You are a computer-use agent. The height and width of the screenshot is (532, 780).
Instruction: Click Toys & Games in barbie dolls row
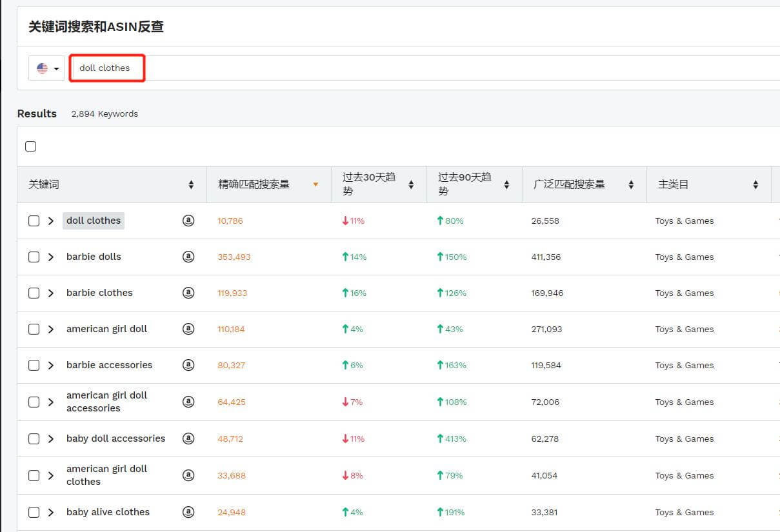point(685,257)
